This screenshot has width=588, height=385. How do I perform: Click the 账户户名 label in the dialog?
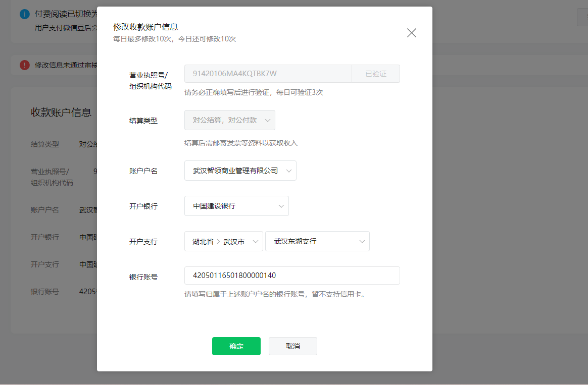click(x=143, y=171)
